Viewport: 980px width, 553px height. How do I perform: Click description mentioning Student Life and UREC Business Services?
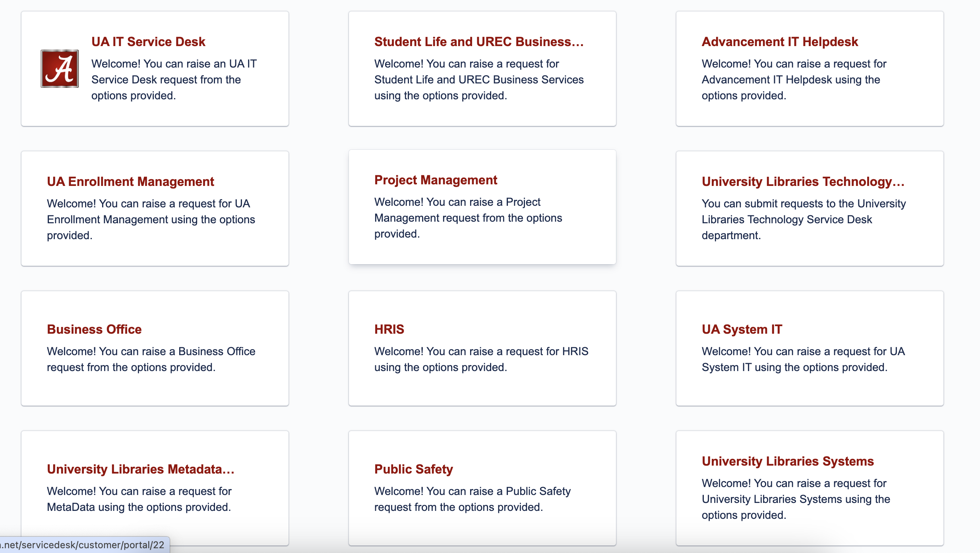tap(479, 80)
